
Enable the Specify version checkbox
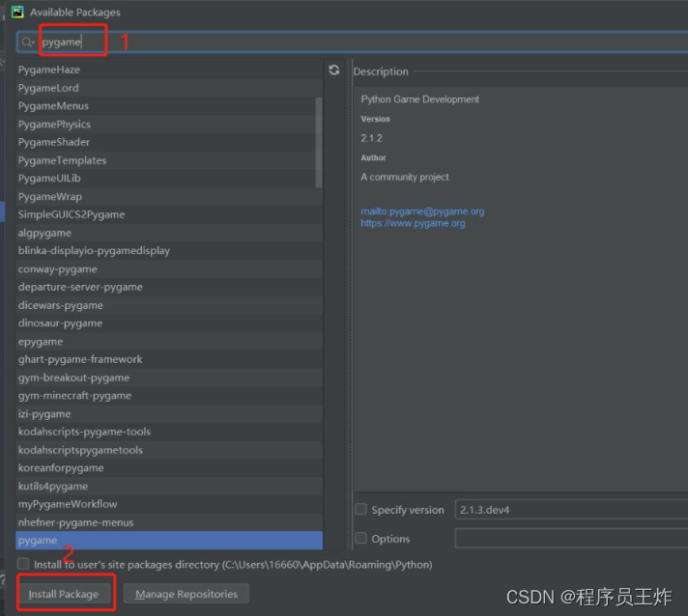pos(360,509)
